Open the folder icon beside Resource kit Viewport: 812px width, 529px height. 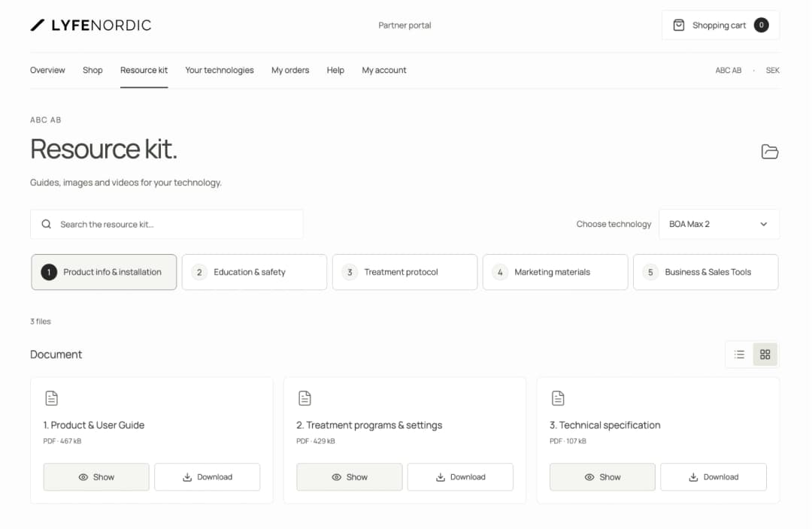tap(770, 151)
